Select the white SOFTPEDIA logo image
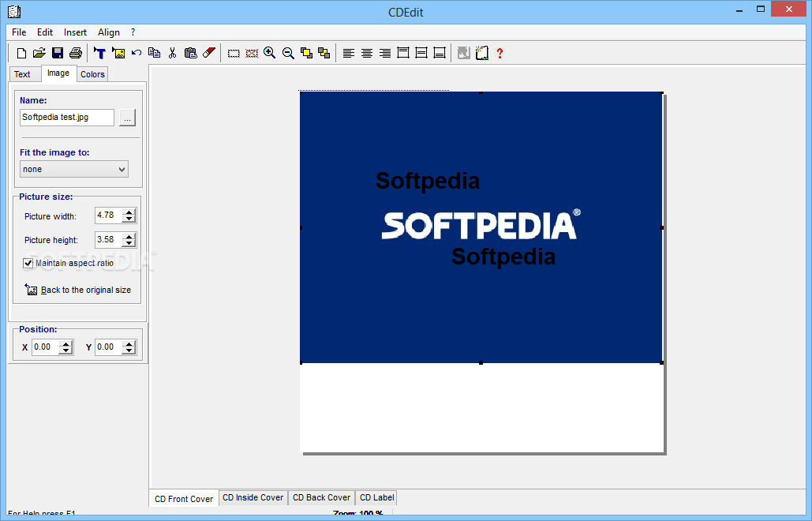This screenshot has width=812, height=521. (x=481, y=225)
